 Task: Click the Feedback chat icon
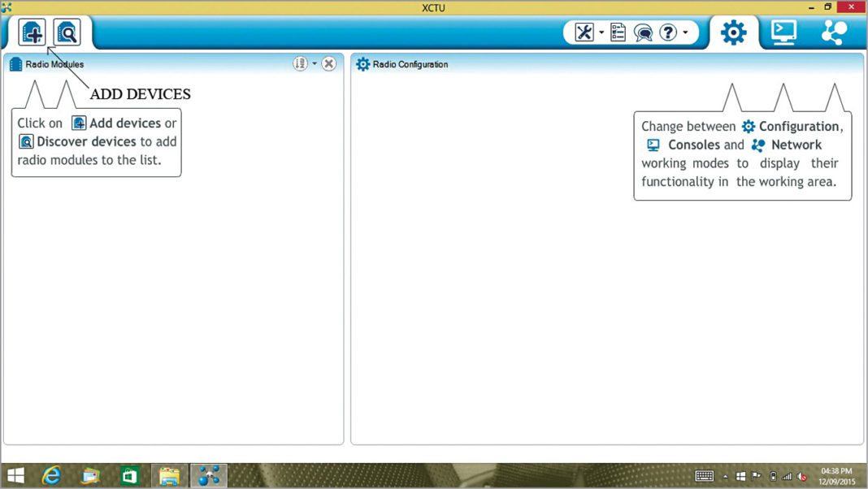[643, 32]
